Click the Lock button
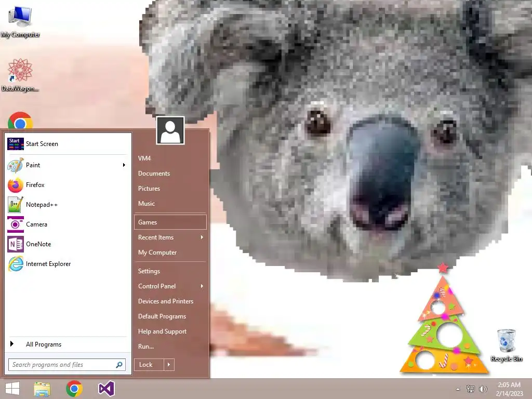Image resolution: width=532 pixels, height=399 pixels. 149,365
